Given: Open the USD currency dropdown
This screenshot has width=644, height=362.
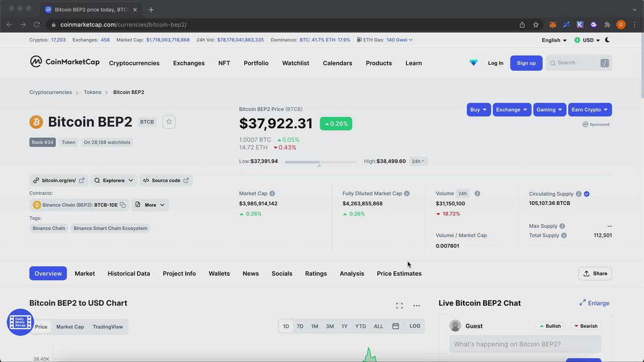Looking at the screenshot, I should pyautogui.click(x=587, y=40).
